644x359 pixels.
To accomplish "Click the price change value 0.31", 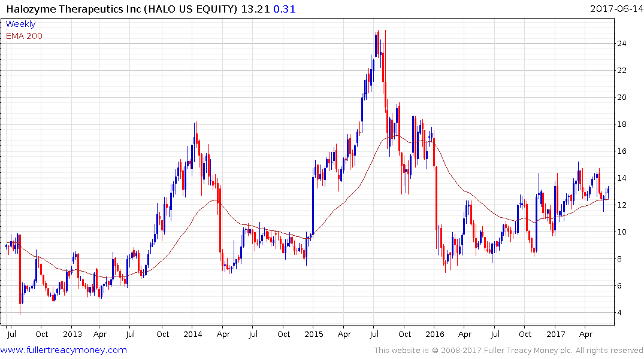I will pyautogui.click(x=285, y=9).
